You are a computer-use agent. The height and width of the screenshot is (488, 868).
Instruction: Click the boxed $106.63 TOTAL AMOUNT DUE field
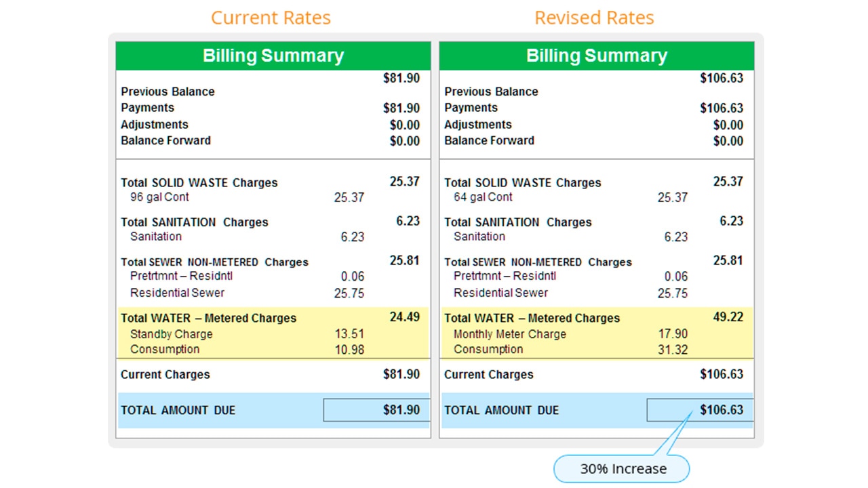tap(700, 410)
